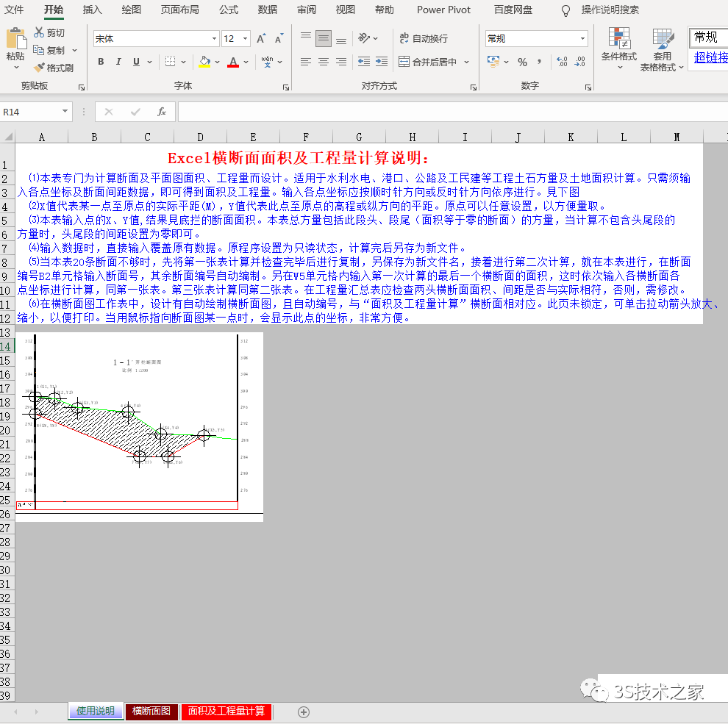Switch to the 页面布局 ribbon tab
Viewport: 728px width, 724px height.
pos(179,10)
